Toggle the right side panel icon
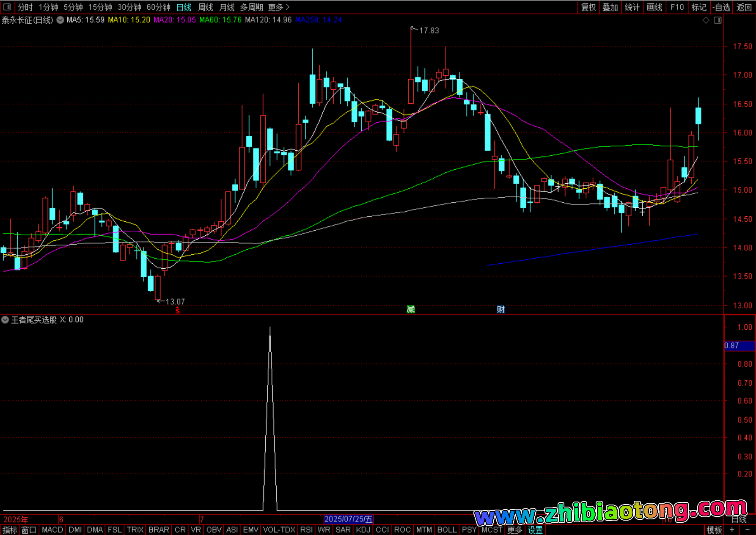 pyautogui.click(x=718, y=20)
